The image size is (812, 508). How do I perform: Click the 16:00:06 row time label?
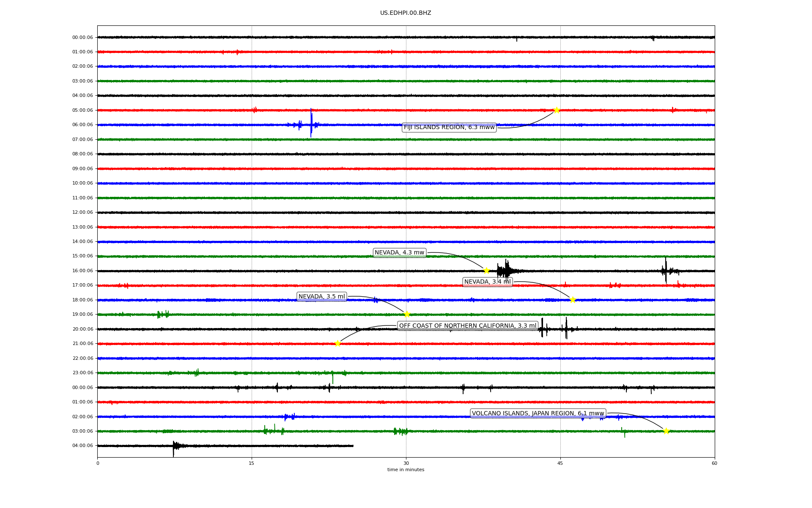pyautogui.click(x=82, y=271)
